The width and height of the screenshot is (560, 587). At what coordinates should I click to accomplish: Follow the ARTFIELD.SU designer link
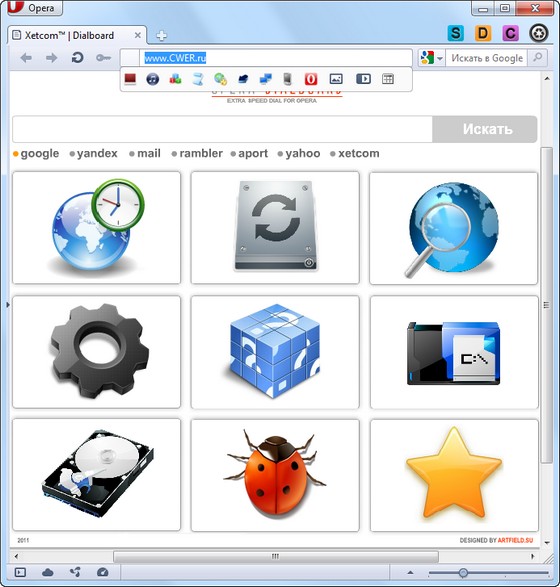pos(515,540)
